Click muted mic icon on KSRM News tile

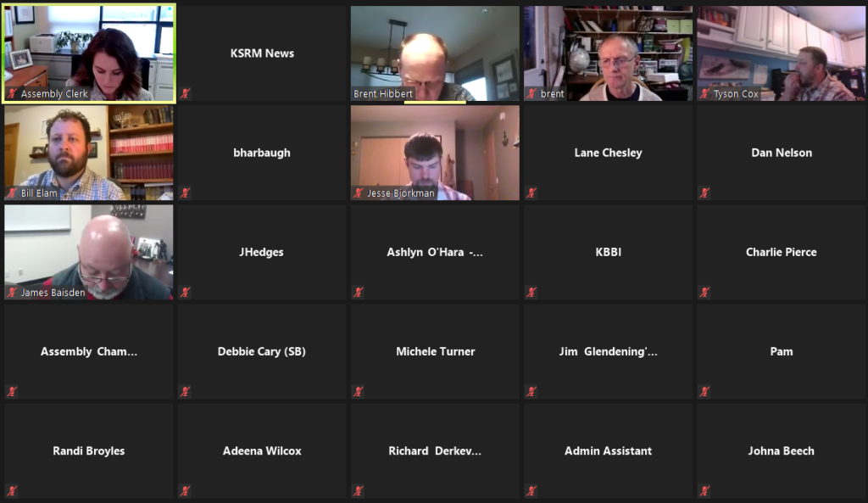click(x=186, y=93)
